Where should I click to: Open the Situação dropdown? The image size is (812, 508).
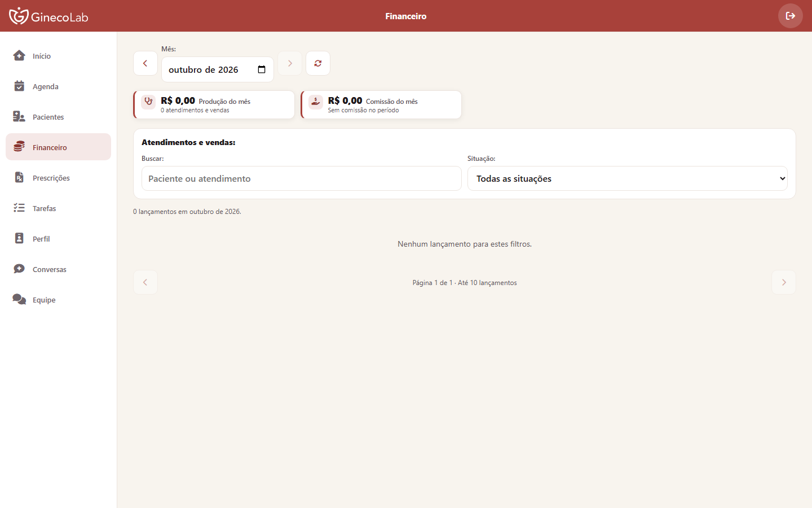[628, 178]
